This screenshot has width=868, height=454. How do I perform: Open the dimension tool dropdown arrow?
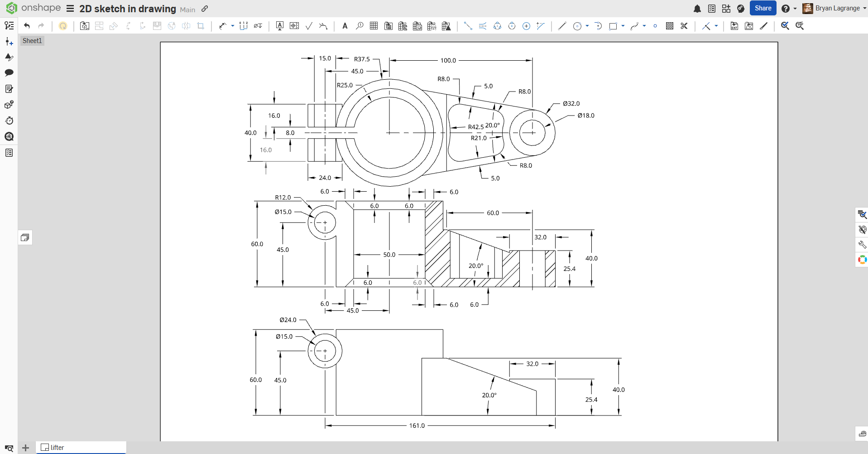pyautogui.click(x=233, y=26)
